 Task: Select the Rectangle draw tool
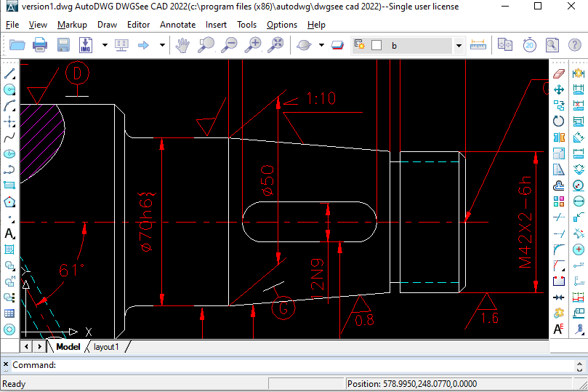point(9,185)
